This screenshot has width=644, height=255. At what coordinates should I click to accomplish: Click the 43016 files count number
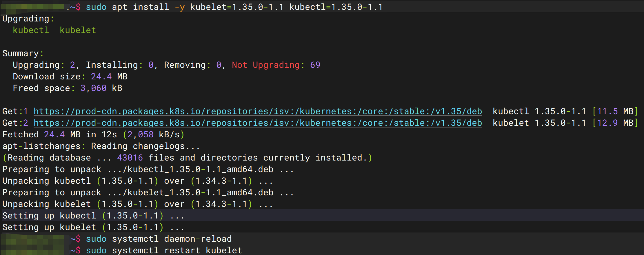(130, 158)
